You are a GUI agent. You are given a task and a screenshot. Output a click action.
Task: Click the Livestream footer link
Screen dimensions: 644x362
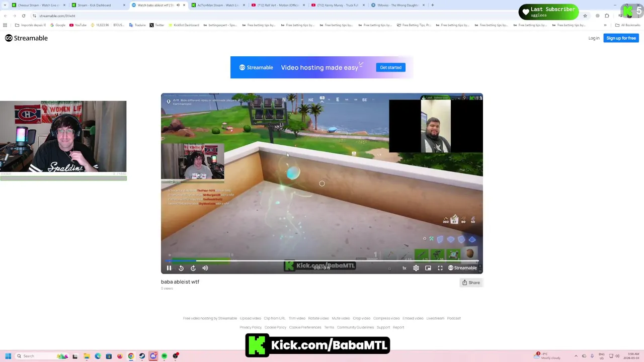[435, 318]
